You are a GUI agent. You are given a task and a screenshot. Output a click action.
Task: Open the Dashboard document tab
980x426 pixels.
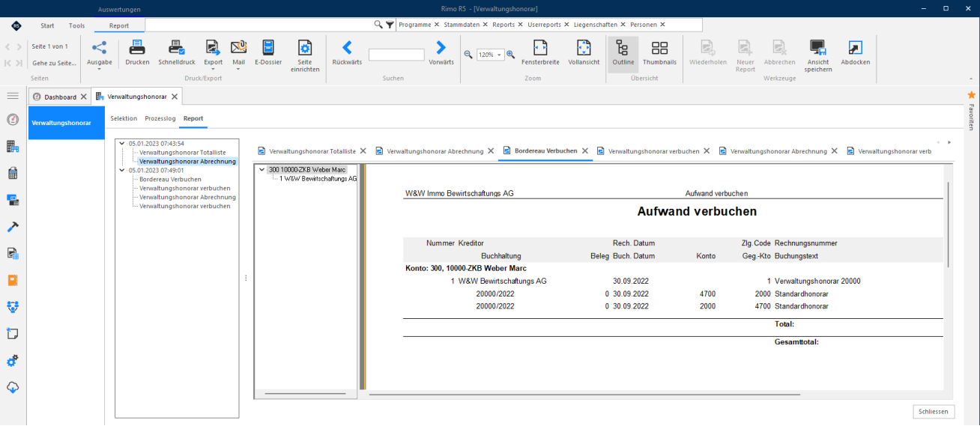pos(60,97)
